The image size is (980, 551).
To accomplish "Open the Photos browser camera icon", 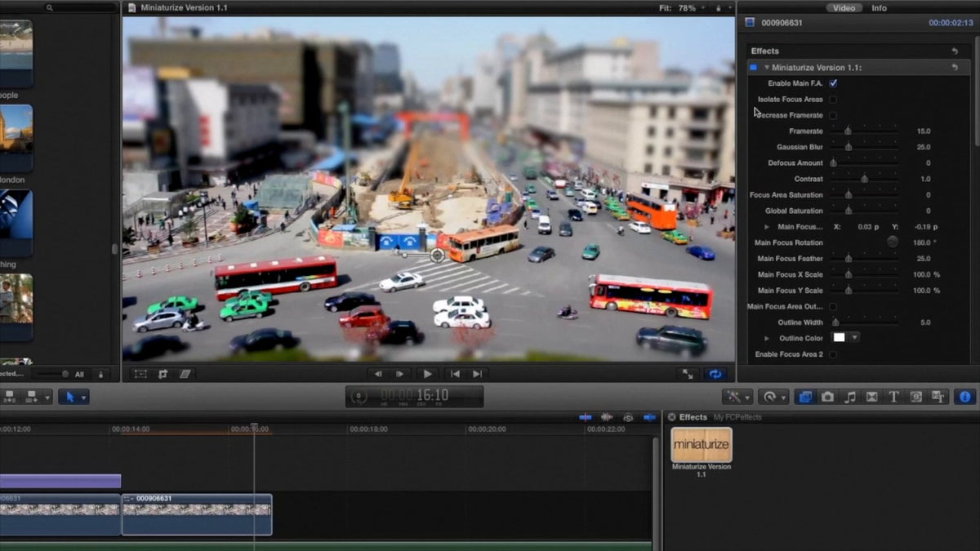I will pos(827,397).
